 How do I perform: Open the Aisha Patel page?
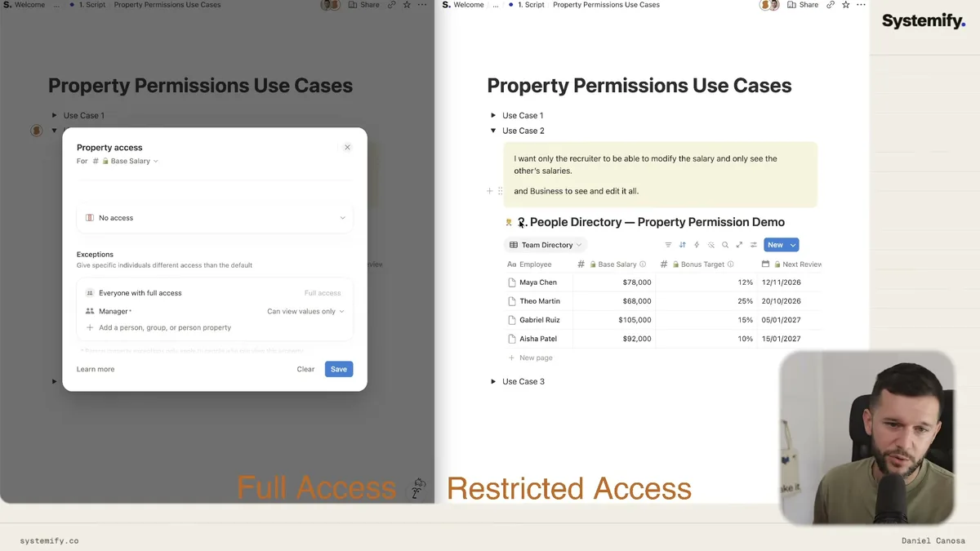538,339
